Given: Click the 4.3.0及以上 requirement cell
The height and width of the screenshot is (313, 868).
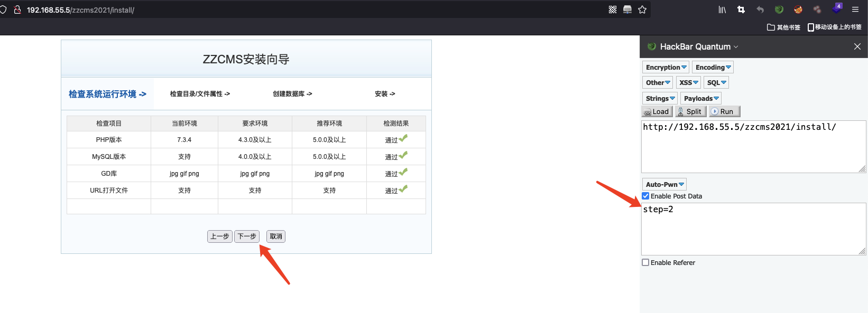Looking at the screenshot, I should [255, 140].
